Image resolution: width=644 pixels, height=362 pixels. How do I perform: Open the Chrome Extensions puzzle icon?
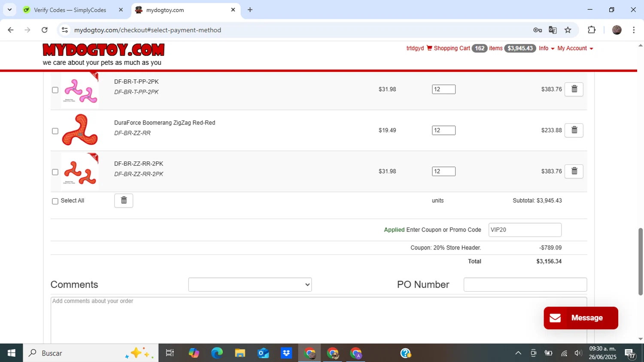[592, 30]
